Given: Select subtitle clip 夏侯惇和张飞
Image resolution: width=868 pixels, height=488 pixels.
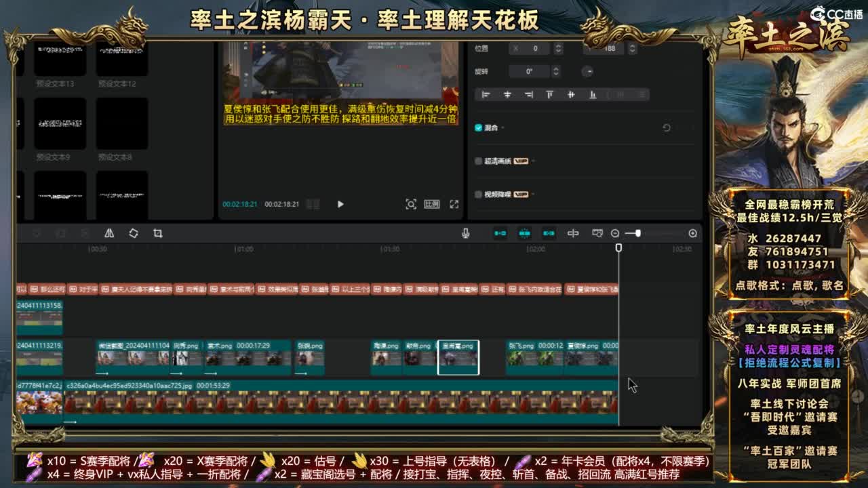Looking at the screenshot, I should [x=591, y=289].
